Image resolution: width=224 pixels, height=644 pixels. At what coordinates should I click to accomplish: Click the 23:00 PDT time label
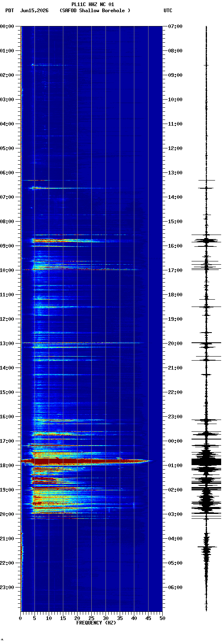7,587
